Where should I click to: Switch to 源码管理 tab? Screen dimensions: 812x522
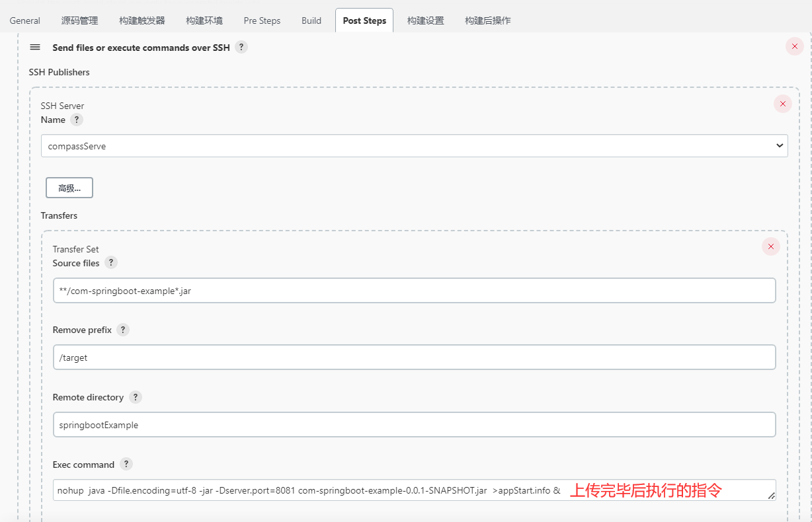click(79, 20)
